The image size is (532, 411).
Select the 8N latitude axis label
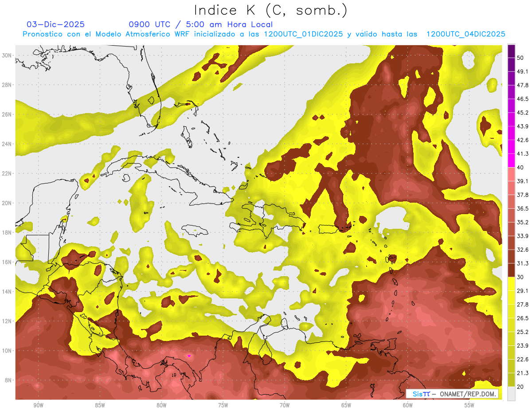tap(8, 380)
